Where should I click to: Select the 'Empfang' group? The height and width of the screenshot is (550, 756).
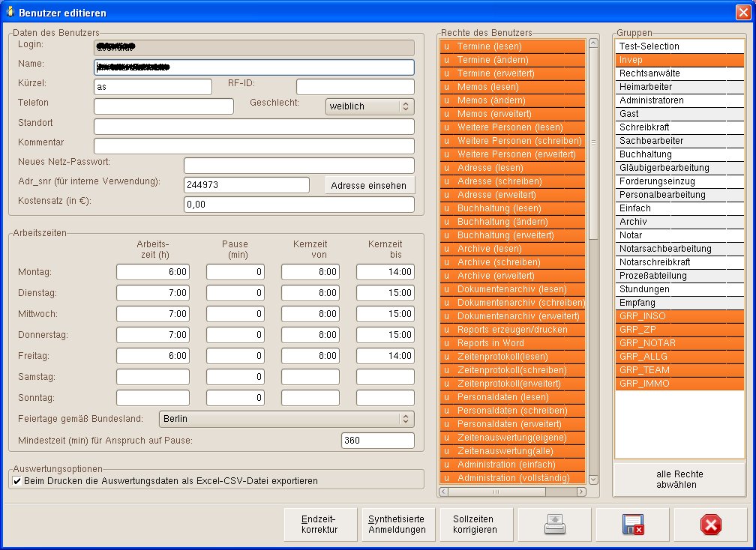coord(679,303)
